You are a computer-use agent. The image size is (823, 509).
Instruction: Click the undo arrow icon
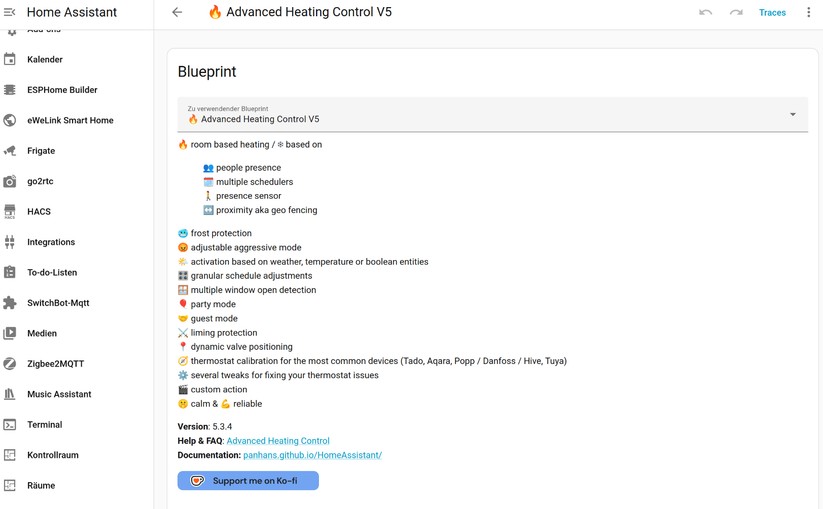pos(705,12)
